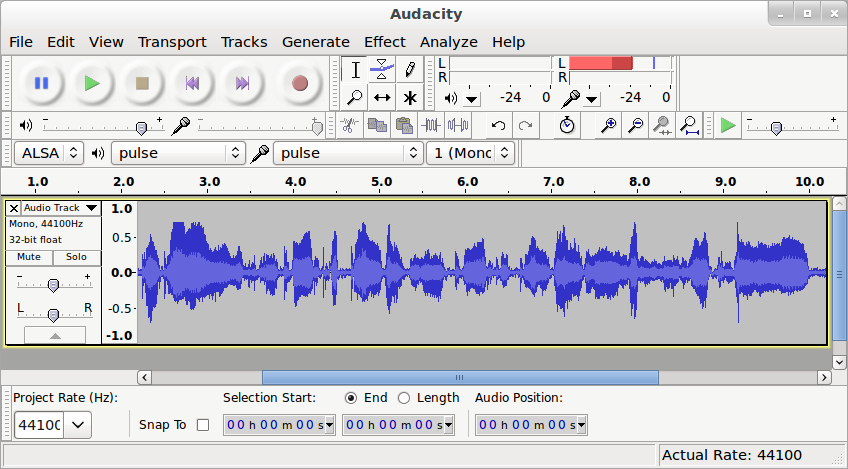
Task: Open the Effect menu
Action: pyautogui.click(x=384, y=42)
